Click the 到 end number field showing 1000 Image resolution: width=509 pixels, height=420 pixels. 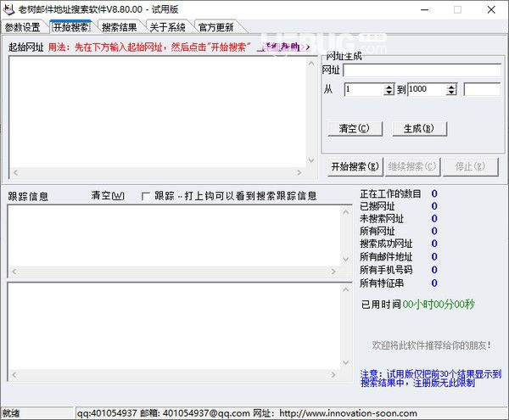click(x=427, y=89)
